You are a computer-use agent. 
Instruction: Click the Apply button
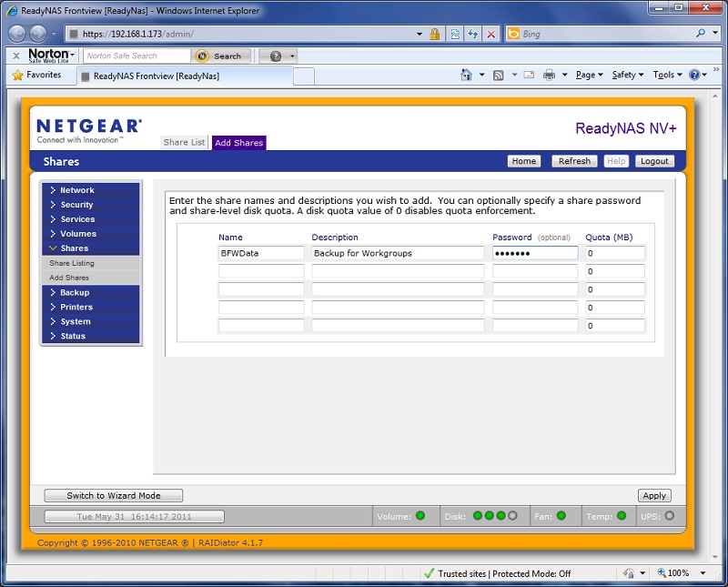654,495
